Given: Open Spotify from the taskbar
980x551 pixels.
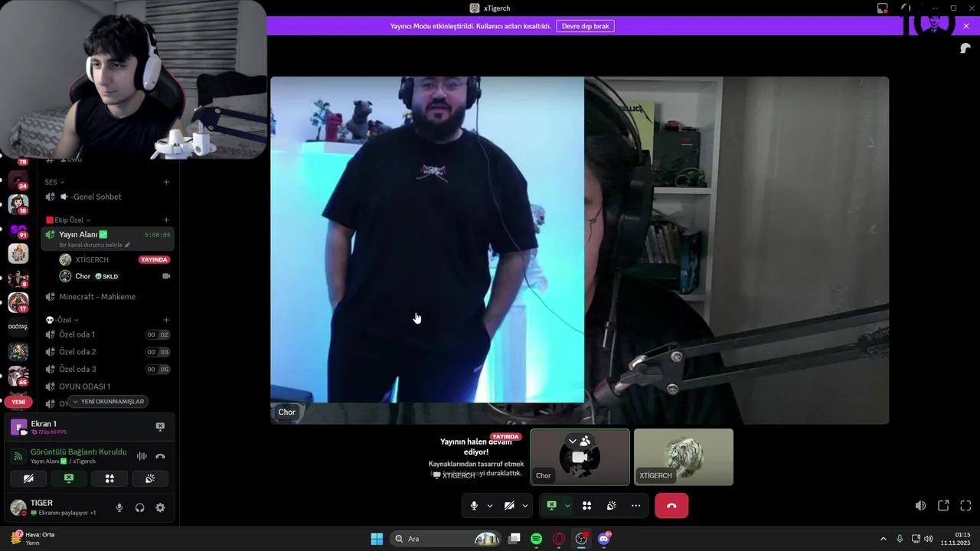Looking at the screenshot, I should click(536, 539).
